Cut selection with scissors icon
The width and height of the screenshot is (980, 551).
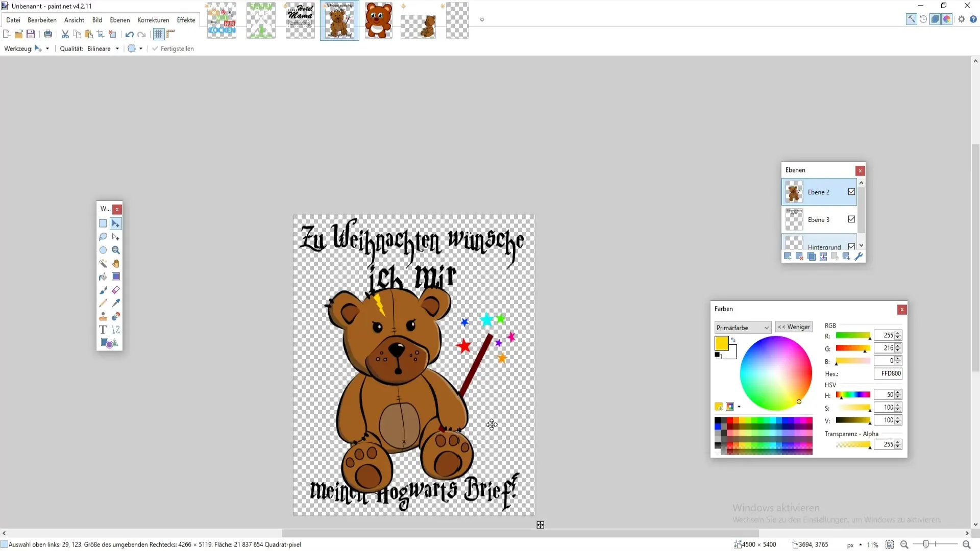click(65, 34)
